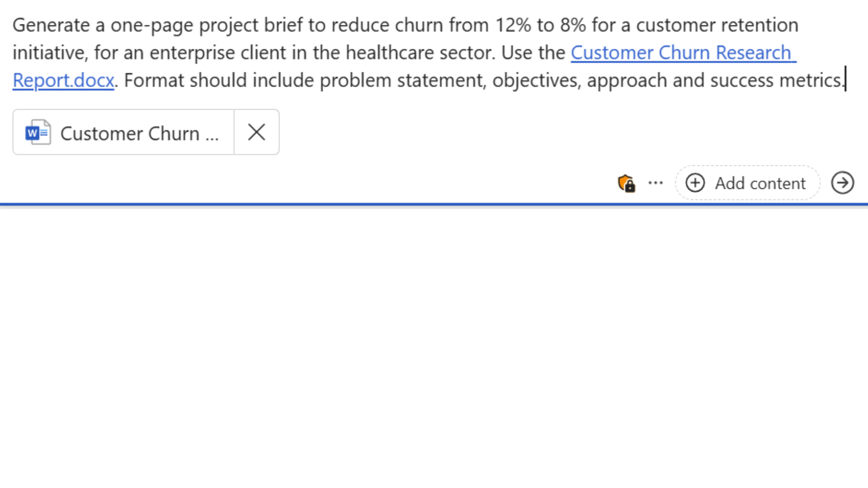Open the "Customer Churn Research" hyperlink

pyautogui.click(x=680, y=53)
